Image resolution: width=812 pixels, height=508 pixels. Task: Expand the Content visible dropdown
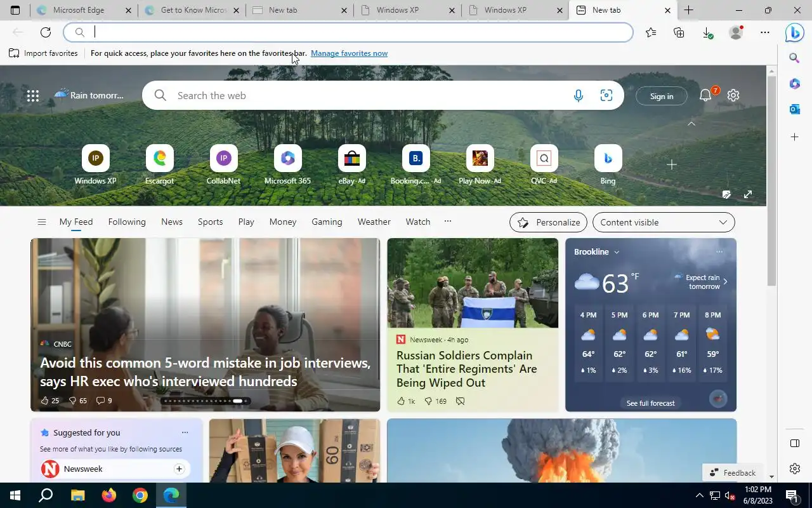[664, 222]
